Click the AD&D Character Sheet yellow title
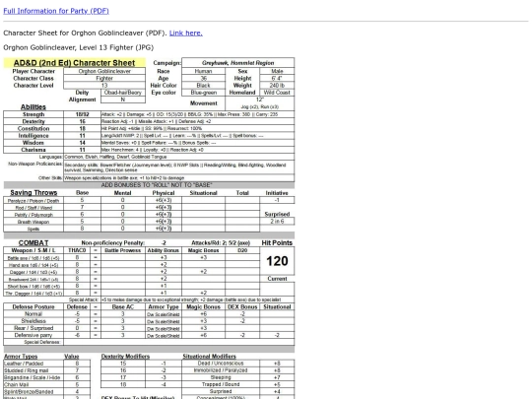 [x=74, y=63]
